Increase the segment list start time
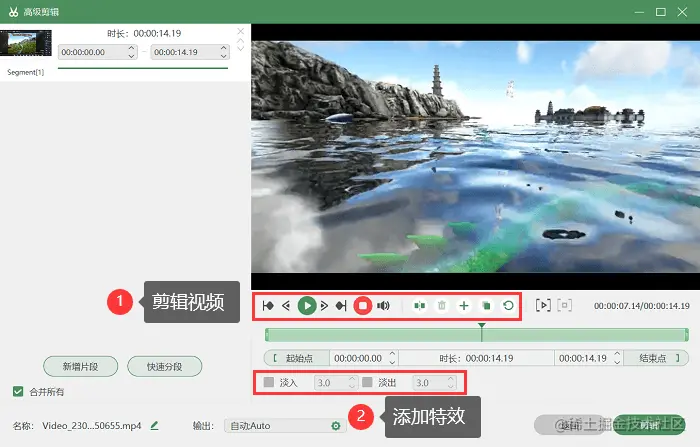Screen dimensions: 700x447 tap(132, 48)
